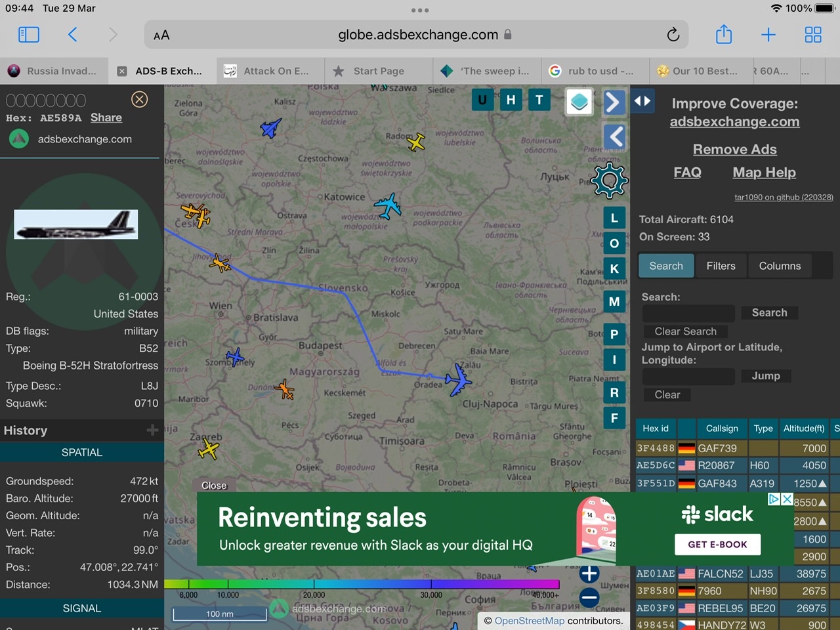Click the right chevron map button
Image resolution: width=840 pixels, height=630 pixels.
point(614,102)
